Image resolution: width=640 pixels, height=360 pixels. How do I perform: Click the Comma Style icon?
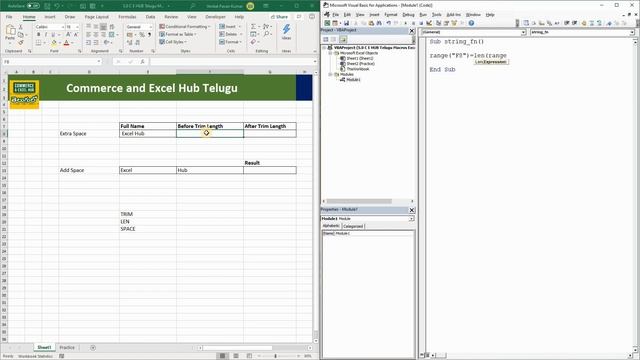(x=149, y=35)
